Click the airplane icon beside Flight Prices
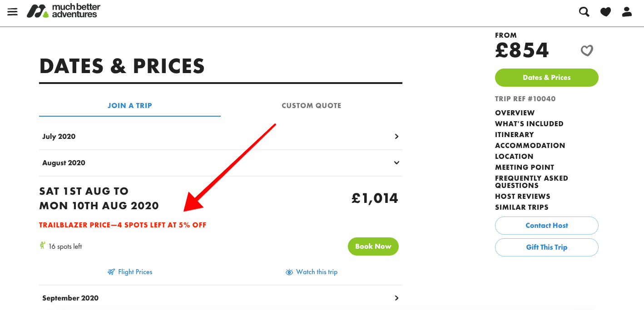 click(x=111, y=272)
